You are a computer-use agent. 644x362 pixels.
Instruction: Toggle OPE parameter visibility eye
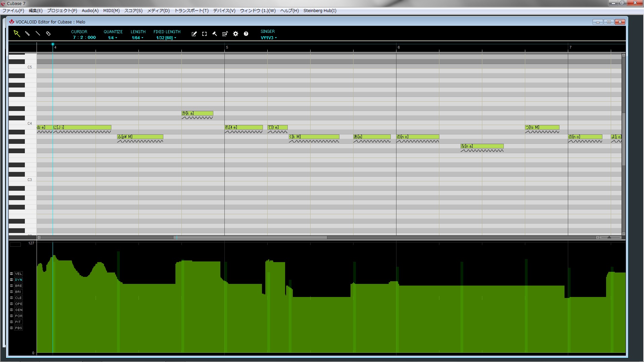pyautogui.click(x=11, y=304)
